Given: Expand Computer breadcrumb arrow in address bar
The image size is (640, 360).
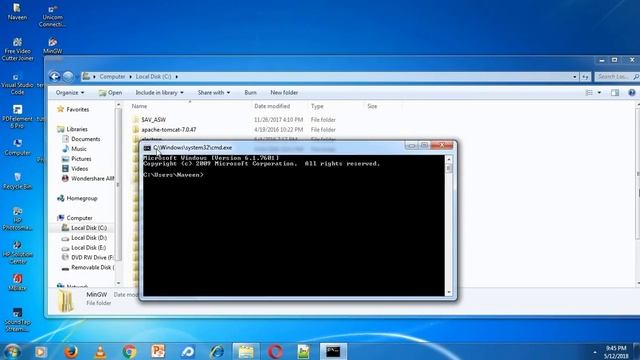Looking at the screenshot, I should pos(131,77).
